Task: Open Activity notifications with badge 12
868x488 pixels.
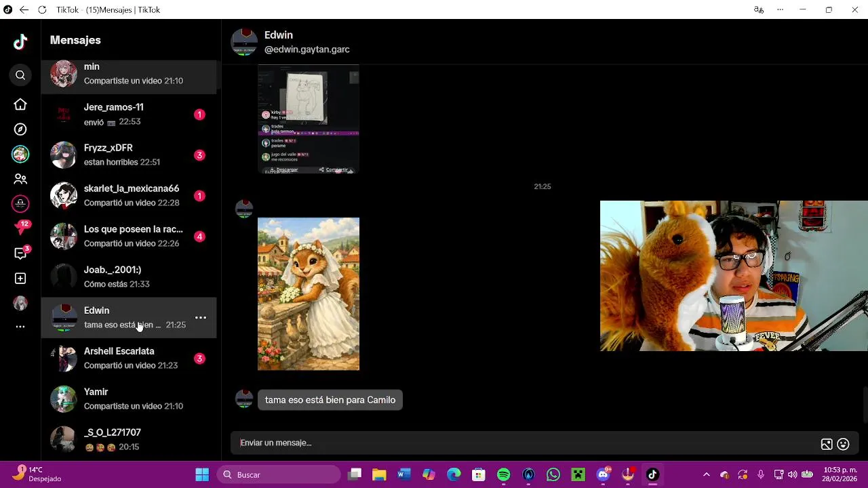Action: pyautogui.click(x=21, y=228)
